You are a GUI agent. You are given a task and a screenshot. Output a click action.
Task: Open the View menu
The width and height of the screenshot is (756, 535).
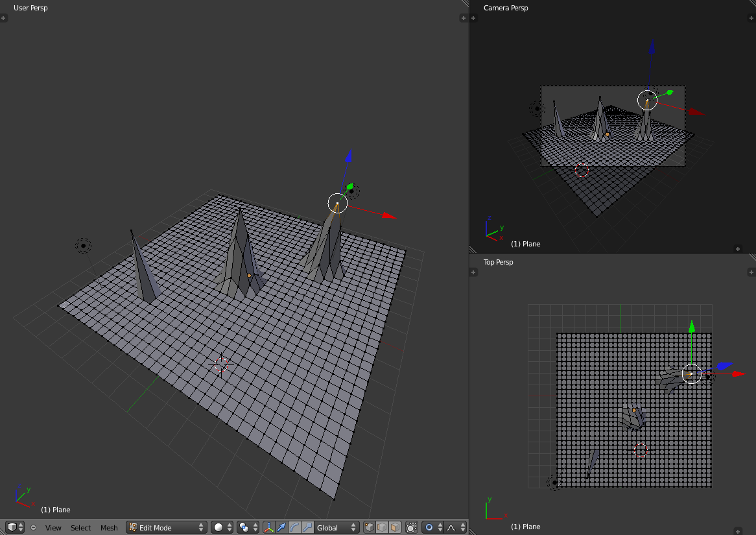click(x=53, y=528)
